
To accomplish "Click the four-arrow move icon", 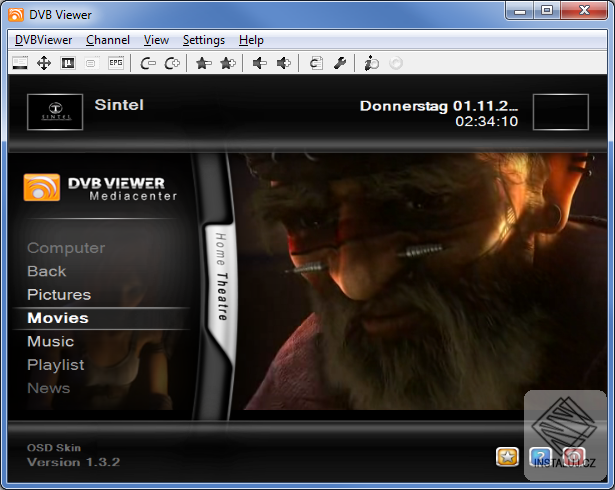I will click(44, 63).
